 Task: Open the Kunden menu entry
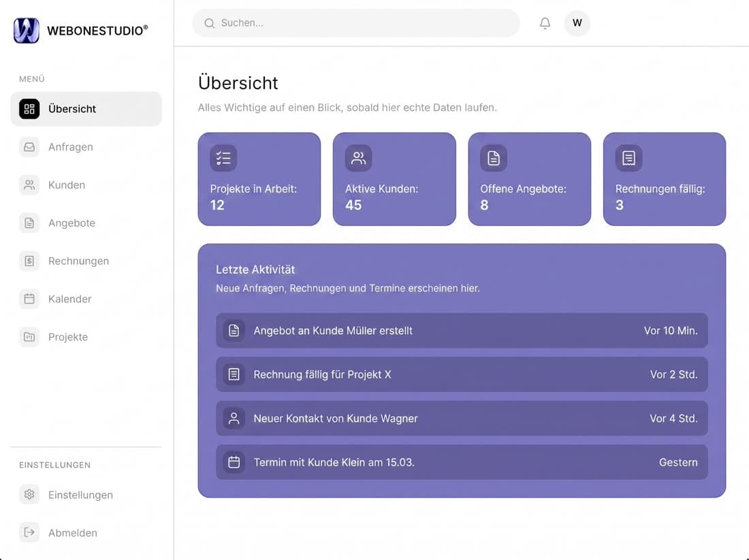point(67,185)
